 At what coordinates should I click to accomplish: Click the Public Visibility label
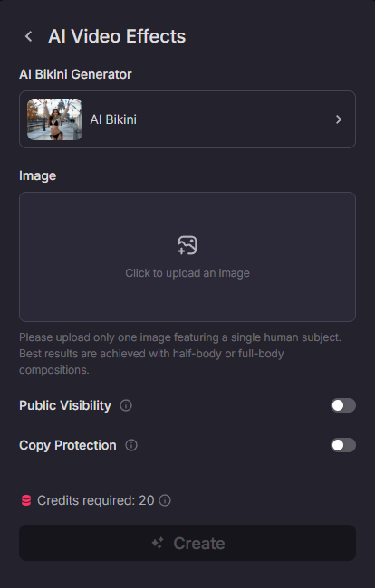[65, 405]
